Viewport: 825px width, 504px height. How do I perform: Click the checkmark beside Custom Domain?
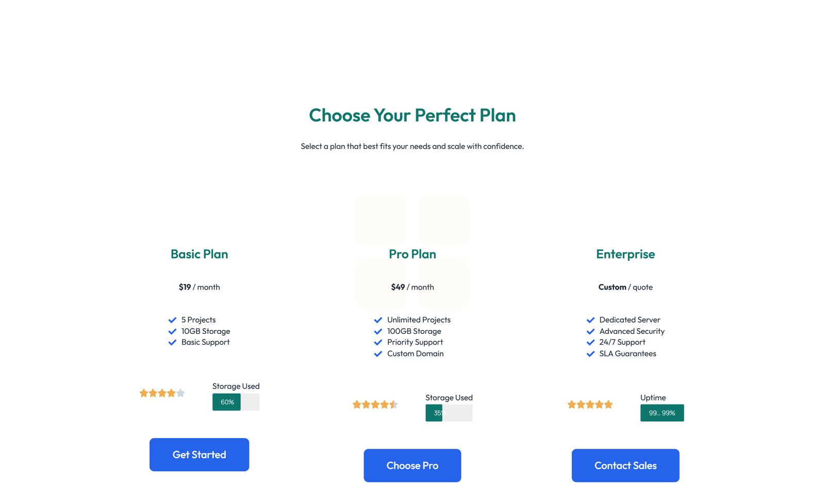coord(378,354)
